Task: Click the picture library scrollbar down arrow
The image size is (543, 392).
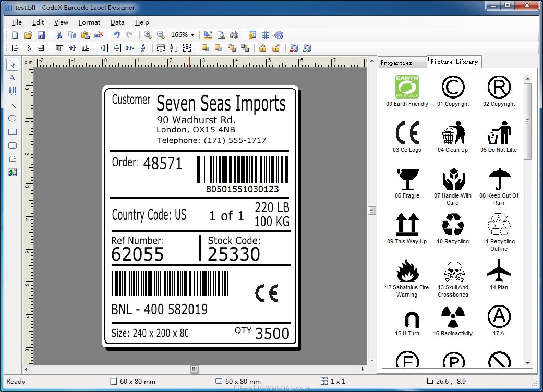Action: pyautogui.click(x=528, y=363)
